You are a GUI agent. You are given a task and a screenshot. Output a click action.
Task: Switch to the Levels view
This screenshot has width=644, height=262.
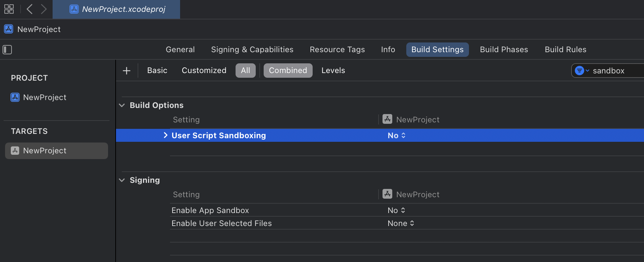[x=333, y=71]
